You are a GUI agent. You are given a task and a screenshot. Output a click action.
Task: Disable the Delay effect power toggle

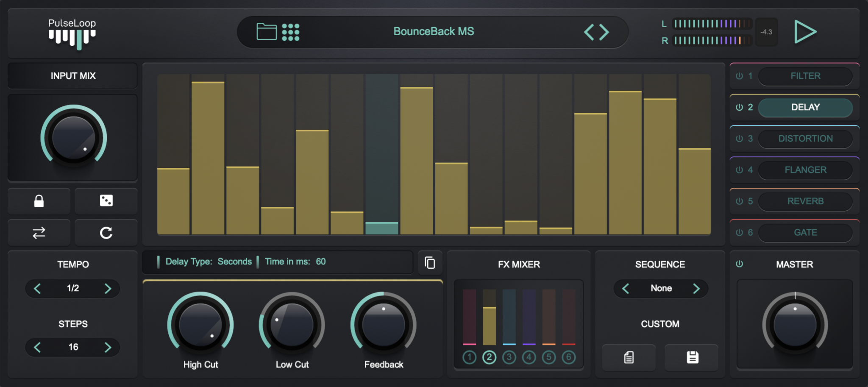pos(738,107)
